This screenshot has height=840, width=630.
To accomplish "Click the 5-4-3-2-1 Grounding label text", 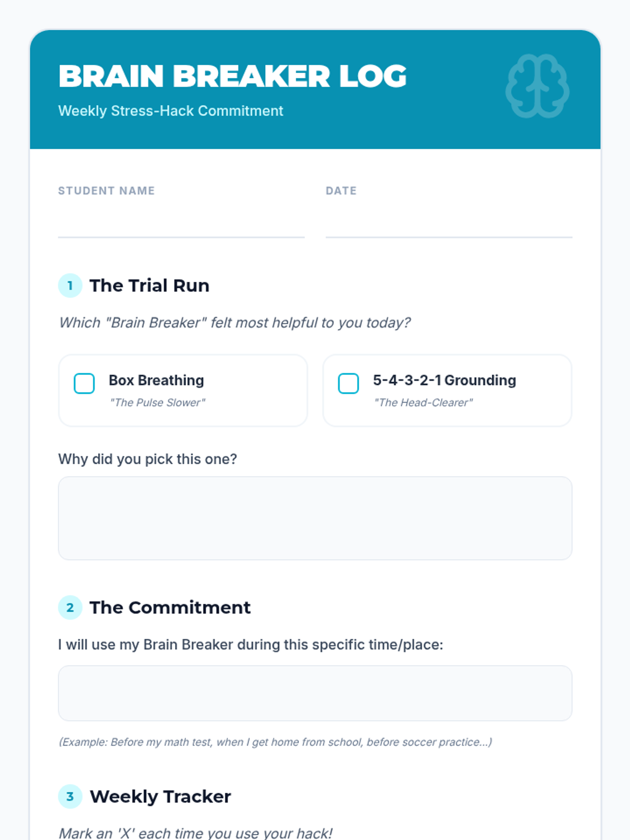I will point(445,380).
